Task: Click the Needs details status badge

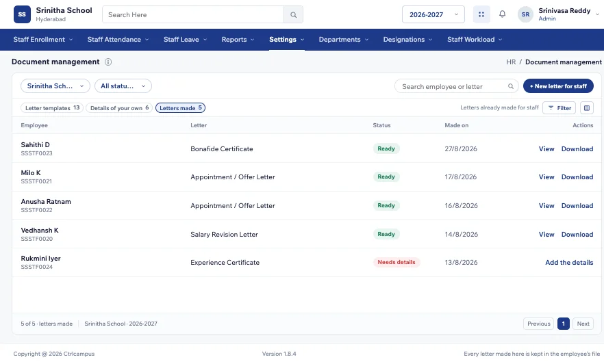Action: [x=397, y=263]
